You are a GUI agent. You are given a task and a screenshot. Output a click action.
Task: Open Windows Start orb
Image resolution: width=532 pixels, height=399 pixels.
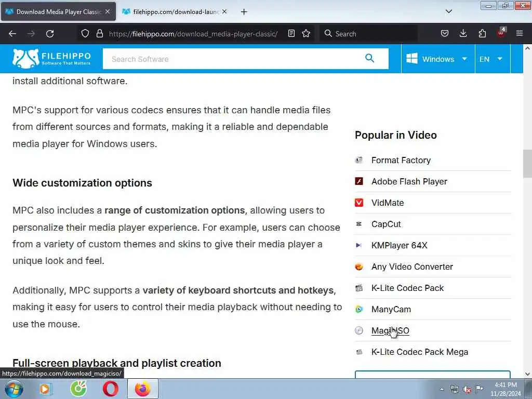point(14,389)
